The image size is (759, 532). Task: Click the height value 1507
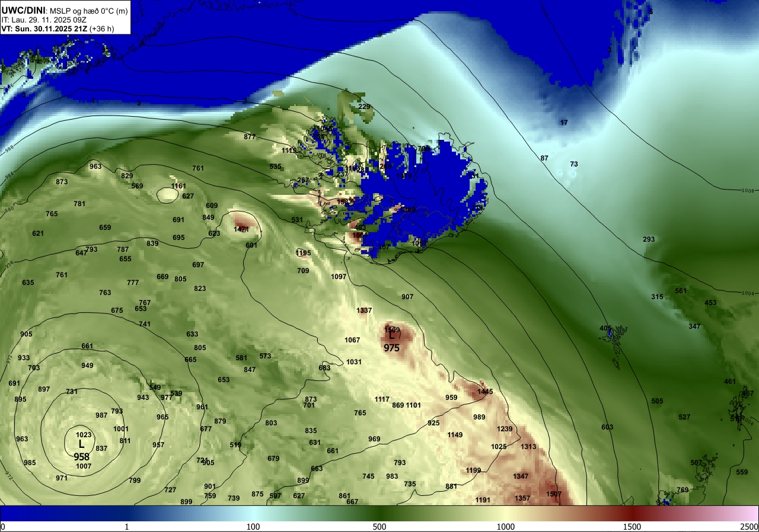pos(554,494)
